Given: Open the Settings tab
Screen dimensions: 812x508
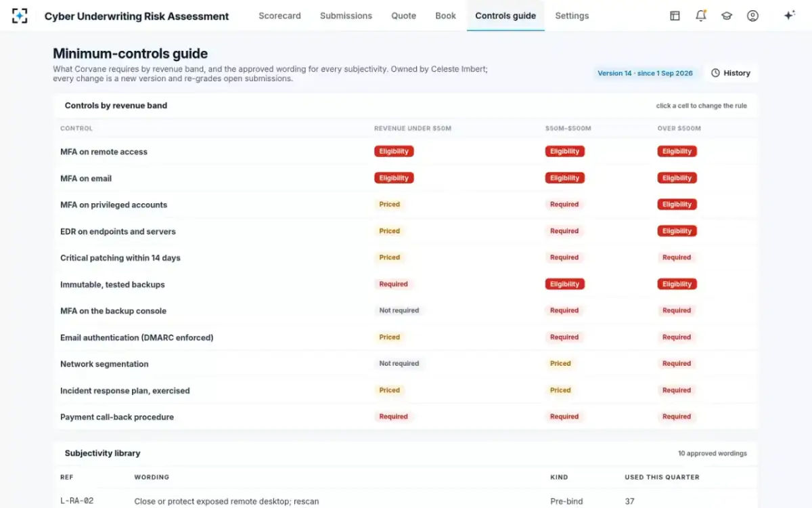Looking at the screenshot, I should [x=572, y=16].
